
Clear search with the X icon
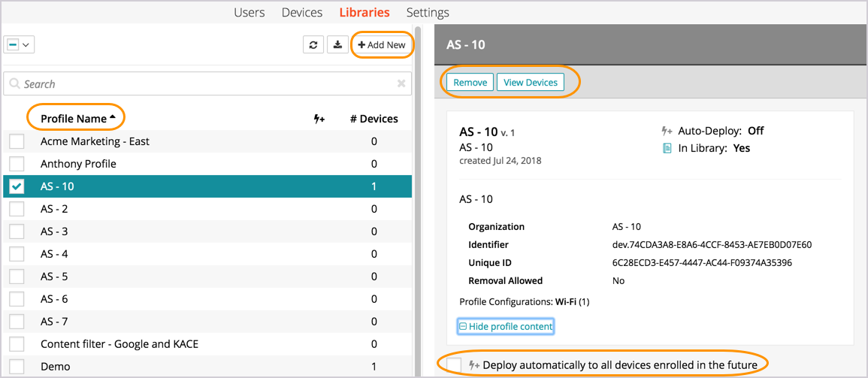click(x=401, y=84)
